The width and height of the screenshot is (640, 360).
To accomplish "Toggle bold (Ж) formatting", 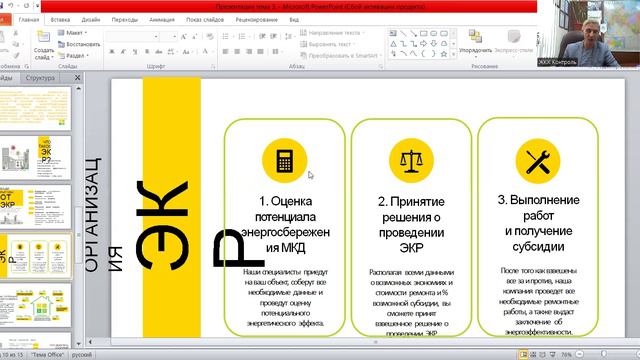I will coord(111,52).
